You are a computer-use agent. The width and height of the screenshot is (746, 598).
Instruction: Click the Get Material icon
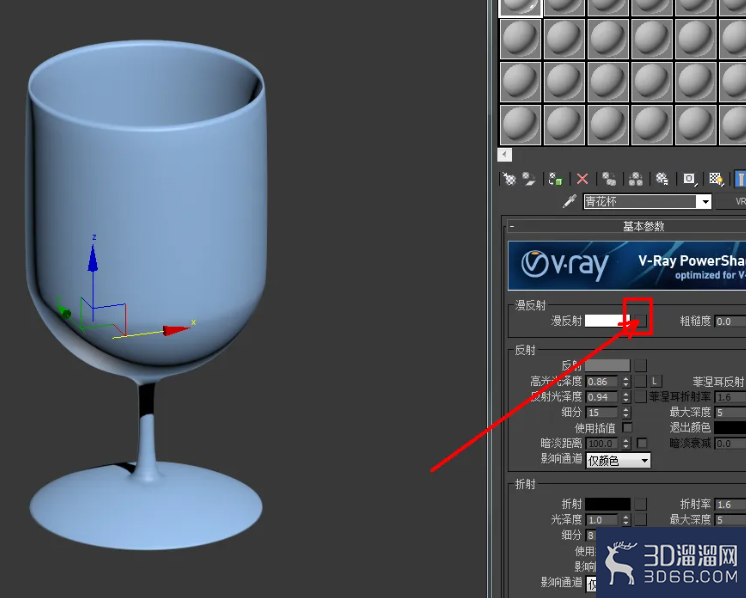510,179
